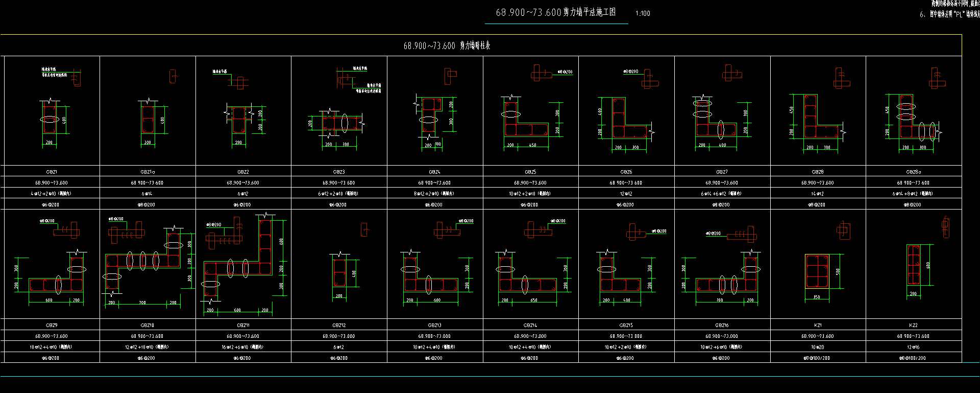The height and width of the screenshot is (393, 980).
Task: Click the 14⌀12 rebar text under GBZ8
Action: pyautogui.click(x=818, y=194)
